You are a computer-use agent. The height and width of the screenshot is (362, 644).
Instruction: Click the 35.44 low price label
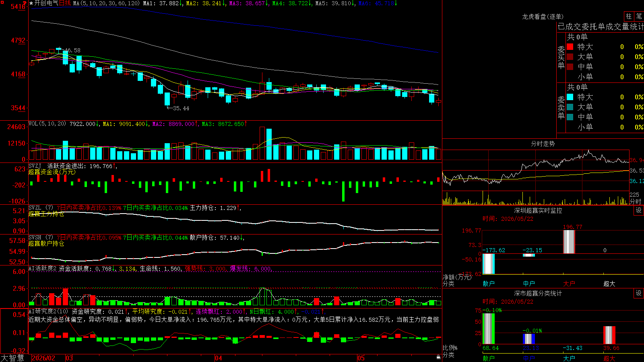pyautogui.click(x=181, y=108)
